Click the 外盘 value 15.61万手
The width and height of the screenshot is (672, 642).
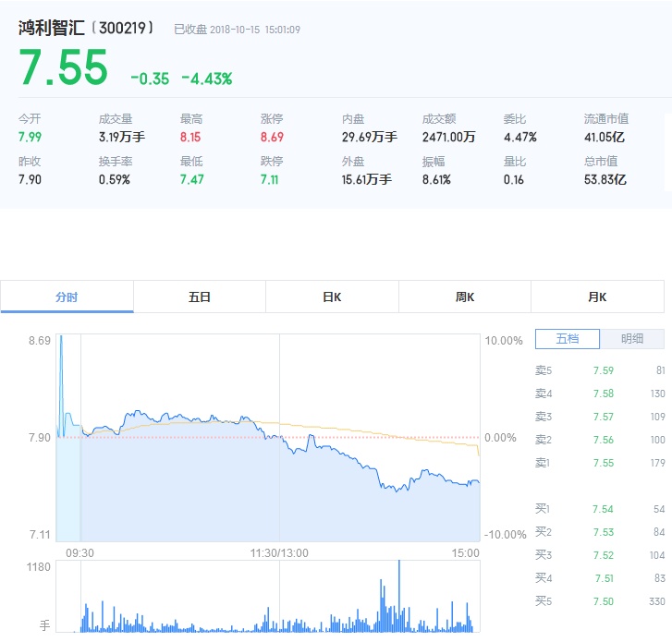(366, 179)
